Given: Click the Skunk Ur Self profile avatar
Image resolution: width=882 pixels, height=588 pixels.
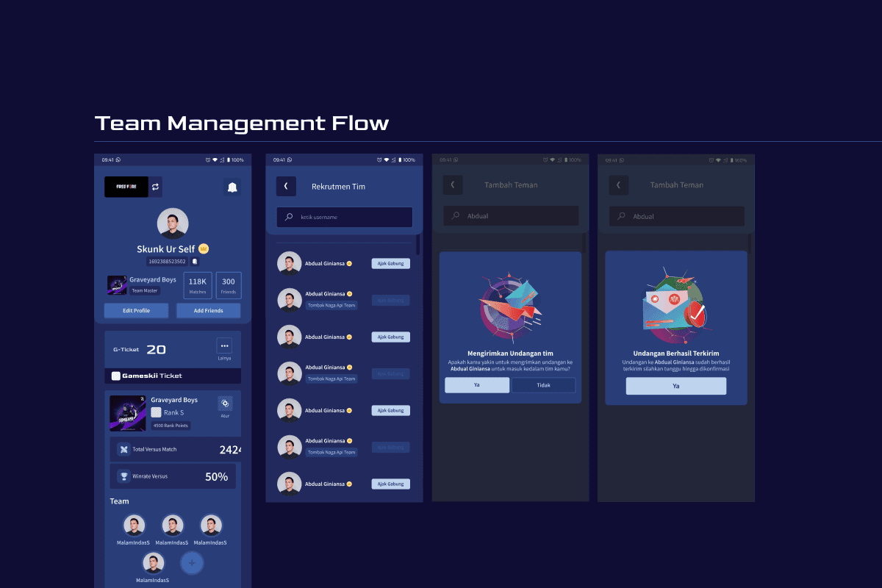Looking at the screenshot, I should tap(173, 223).
